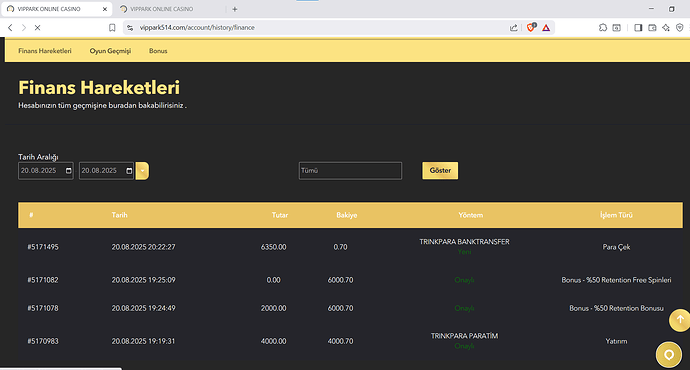
Task: Select transaction ID #5171078
Action: (43, 308)
